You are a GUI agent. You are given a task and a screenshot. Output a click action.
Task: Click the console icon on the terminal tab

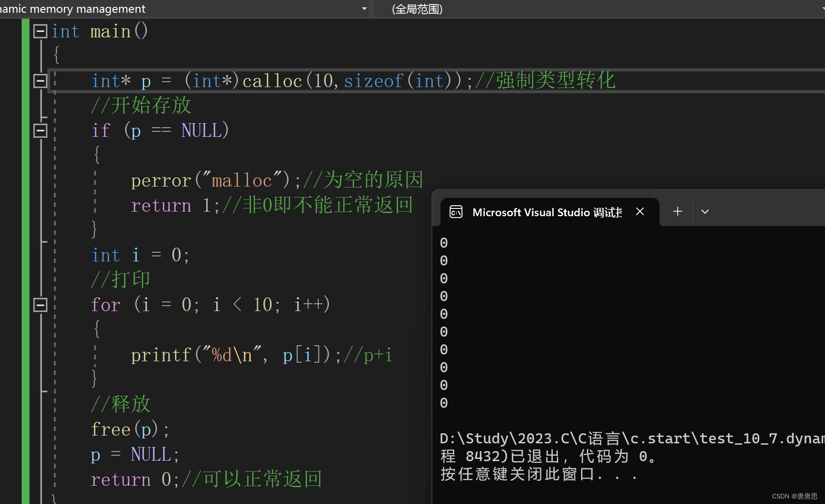click(x=456, y=212)
